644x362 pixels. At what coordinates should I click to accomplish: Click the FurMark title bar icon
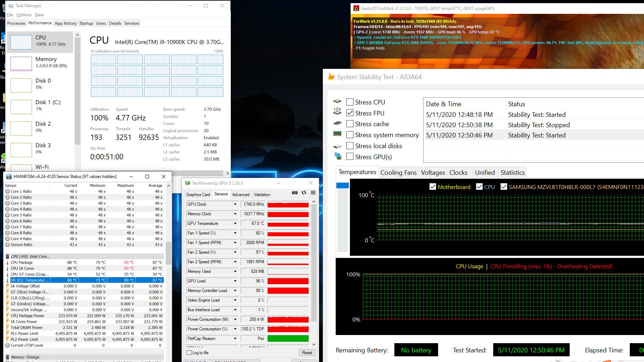(356, 8)
